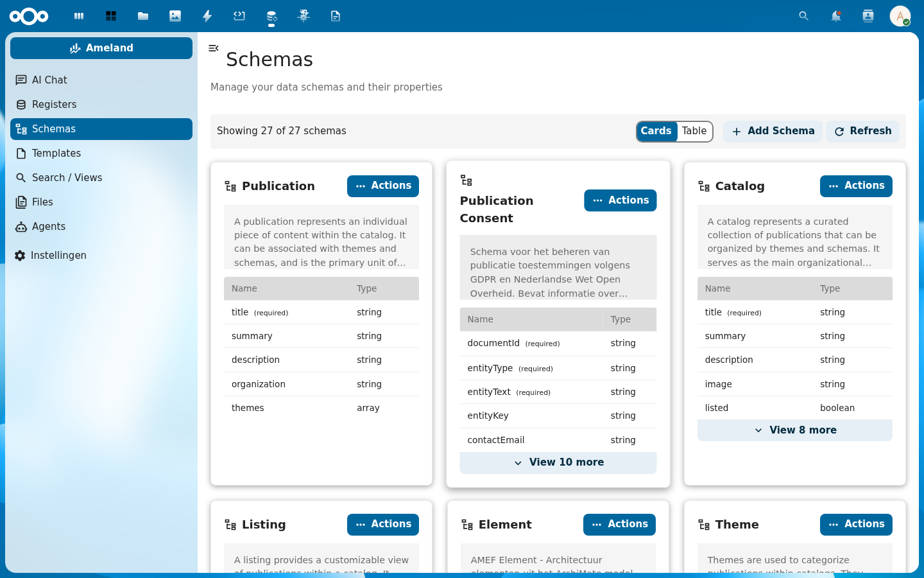Click the Nextcloud logo
The height and width of the screenshot is (578, 924).
point(29,16)
